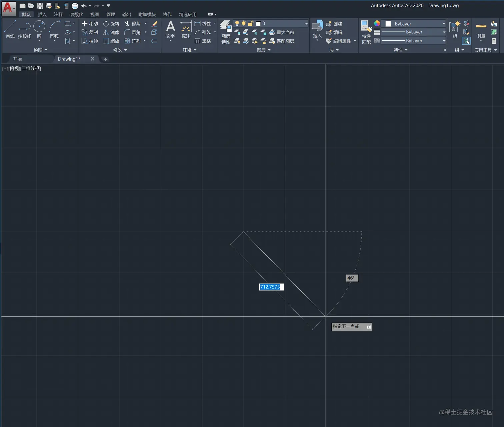Open the linetype ByLayer dropdown

[x=444, y=41]
